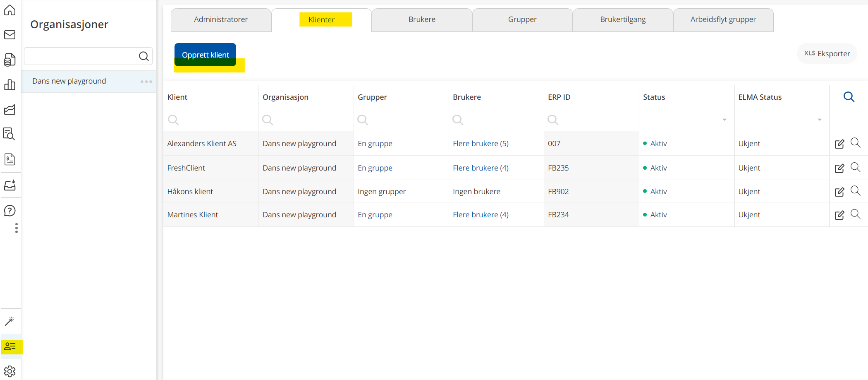Switch to the Arbeidsflyt grupper tab
The width and height of the screenshot is (868, 380).
723,20
